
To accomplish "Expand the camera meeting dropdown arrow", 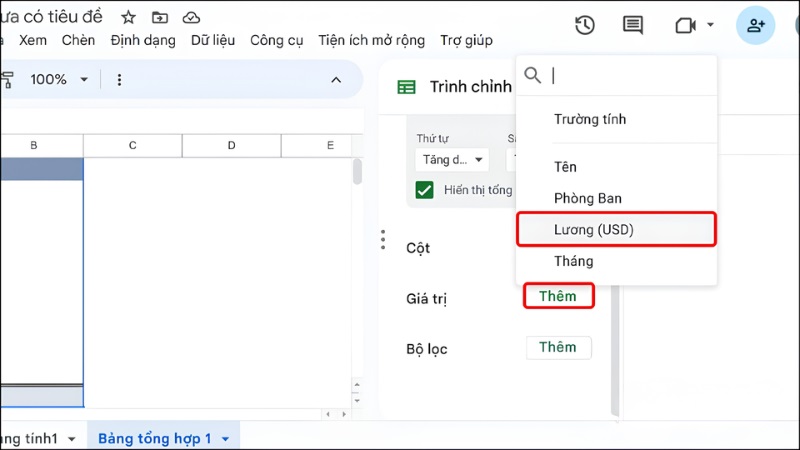I will click(x=710, y=24).
